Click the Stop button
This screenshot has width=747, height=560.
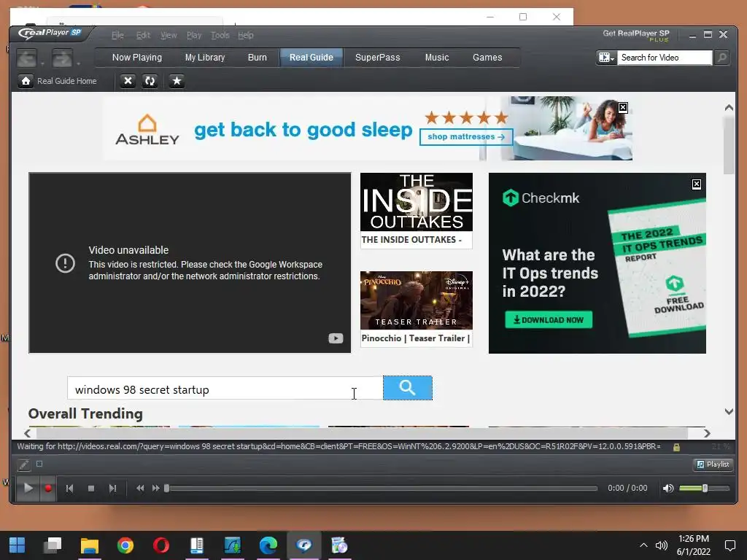(x=91, y=488)
